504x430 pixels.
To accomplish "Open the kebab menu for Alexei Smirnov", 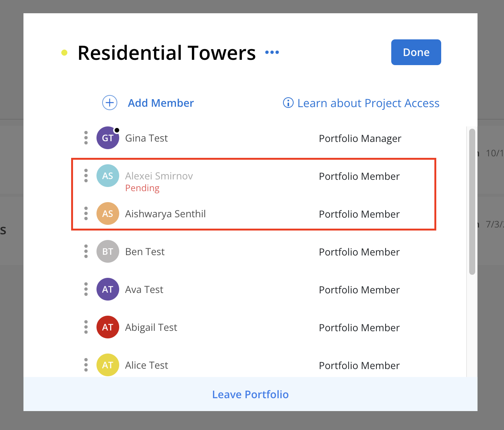I will tap(86, 176).
